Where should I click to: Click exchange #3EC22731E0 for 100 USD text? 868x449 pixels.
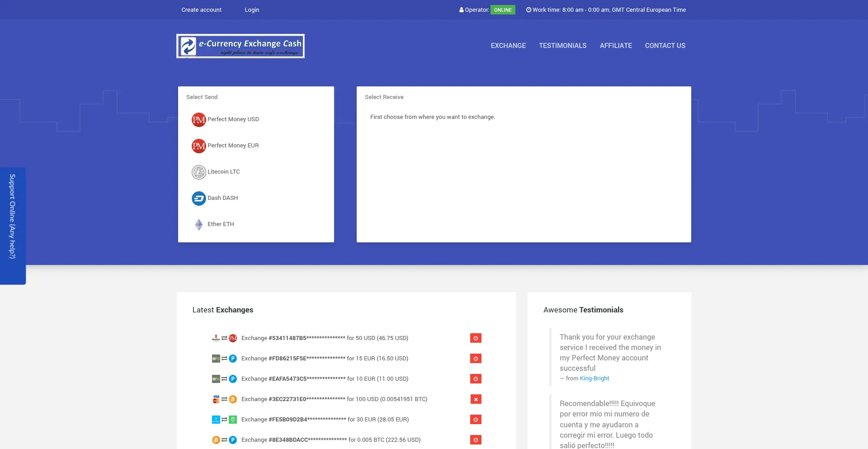[335, 399]
